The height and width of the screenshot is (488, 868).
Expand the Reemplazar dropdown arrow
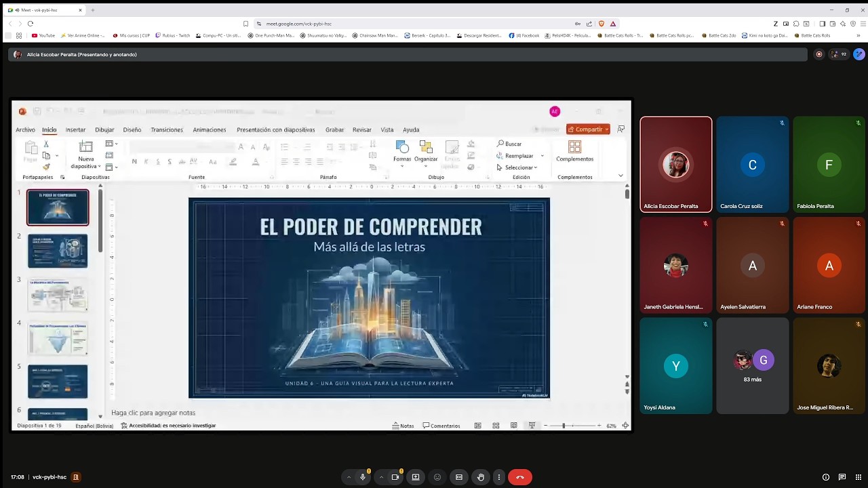pyautogui.click(x=542, y=156)
